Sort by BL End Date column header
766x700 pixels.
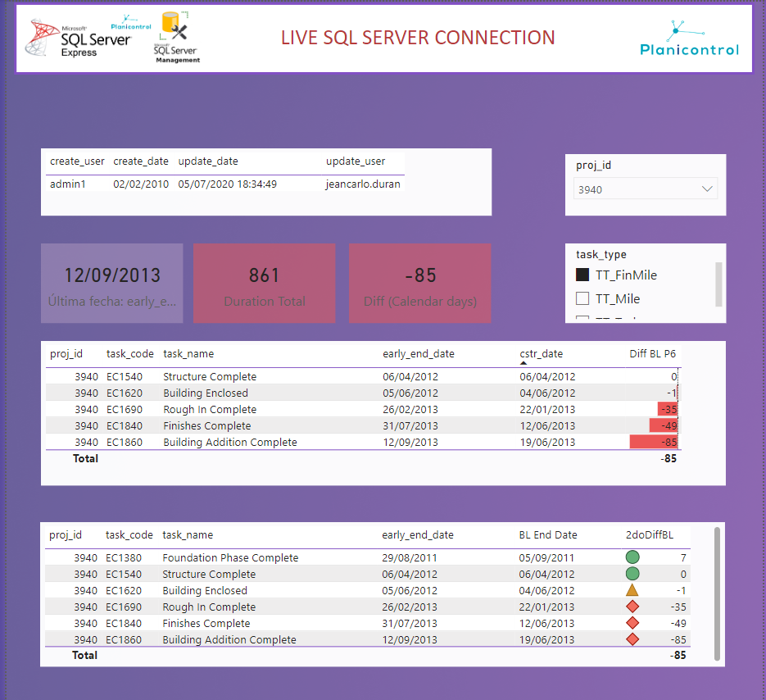[548, 534]
